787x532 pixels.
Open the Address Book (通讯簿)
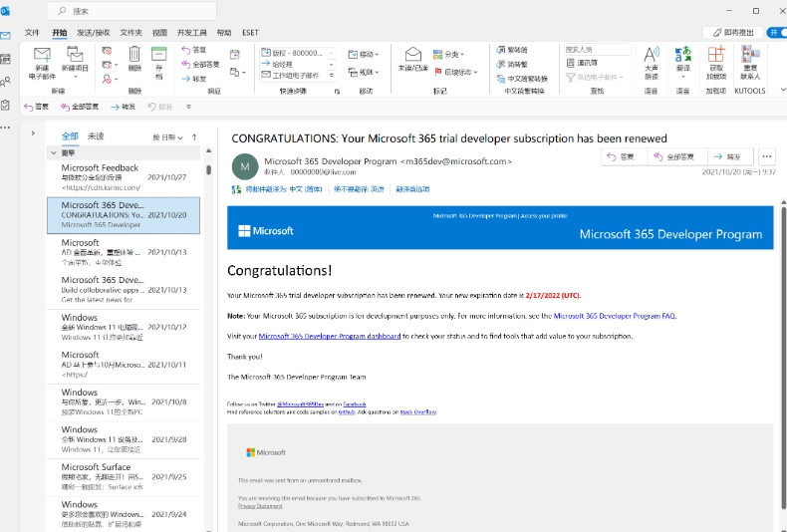coord(582,63)
